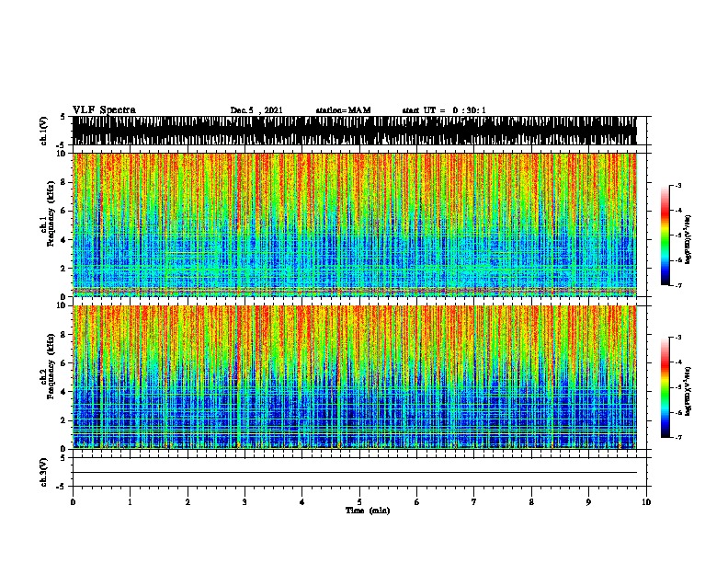The height and width of the screenshot is (563, 728).
Task: Click time axis tick label '6'
Action: pos(416,502)
